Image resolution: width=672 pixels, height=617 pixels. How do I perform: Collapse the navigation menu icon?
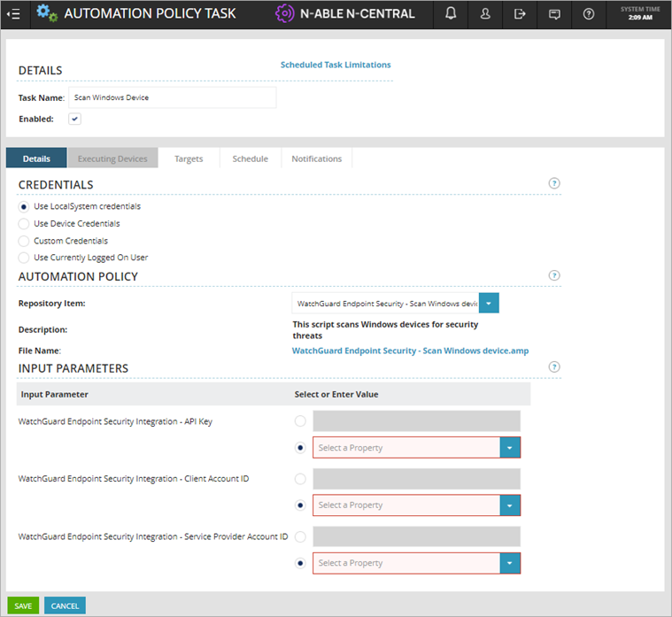[x=13, y=14]
